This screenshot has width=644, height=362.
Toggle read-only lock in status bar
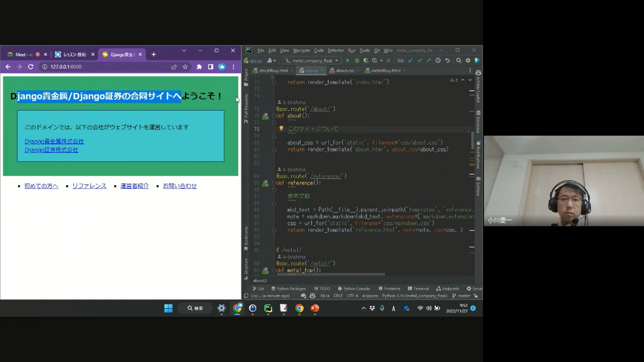(476, 296)
